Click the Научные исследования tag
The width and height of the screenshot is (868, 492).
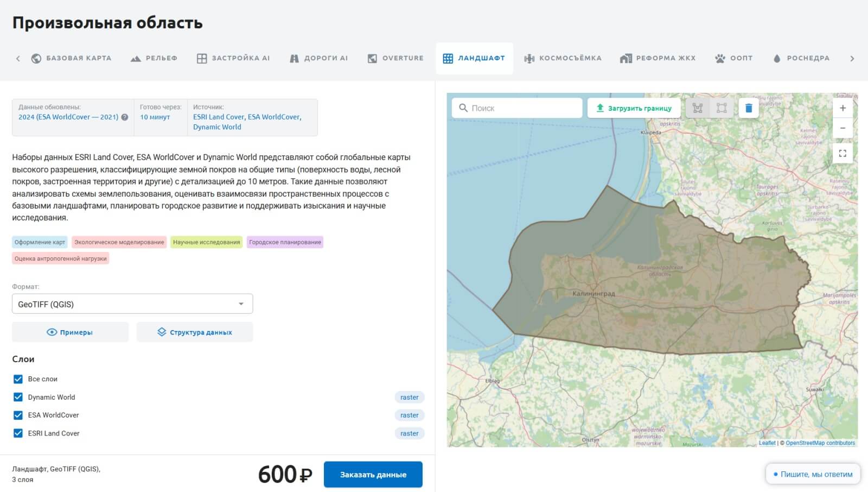[x=206, y=242]
